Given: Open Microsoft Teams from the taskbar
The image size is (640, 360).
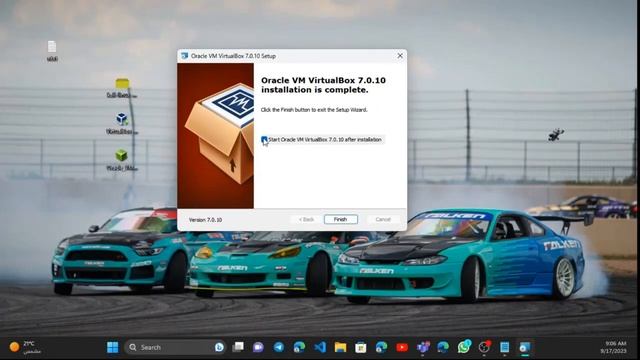Looking at the screenshot, I should [x=423, y=347].
